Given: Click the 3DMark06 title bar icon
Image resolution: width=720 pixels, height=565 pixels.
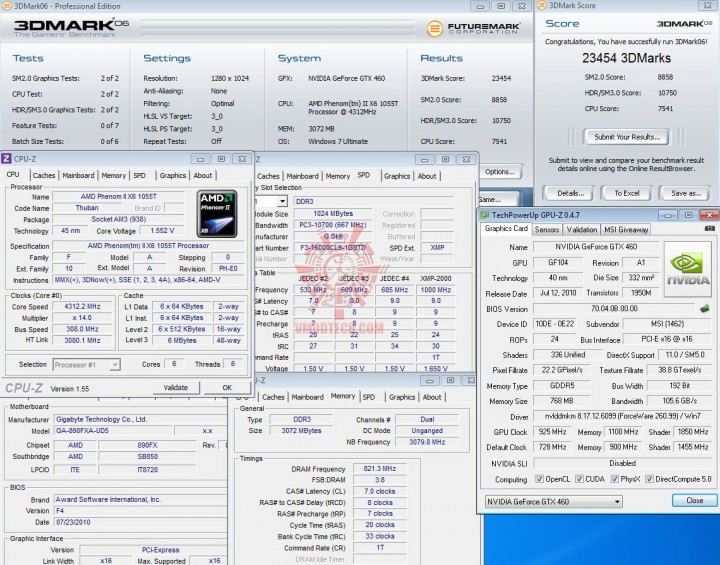Looking at the screenshot, I should [x=6, y=6].
